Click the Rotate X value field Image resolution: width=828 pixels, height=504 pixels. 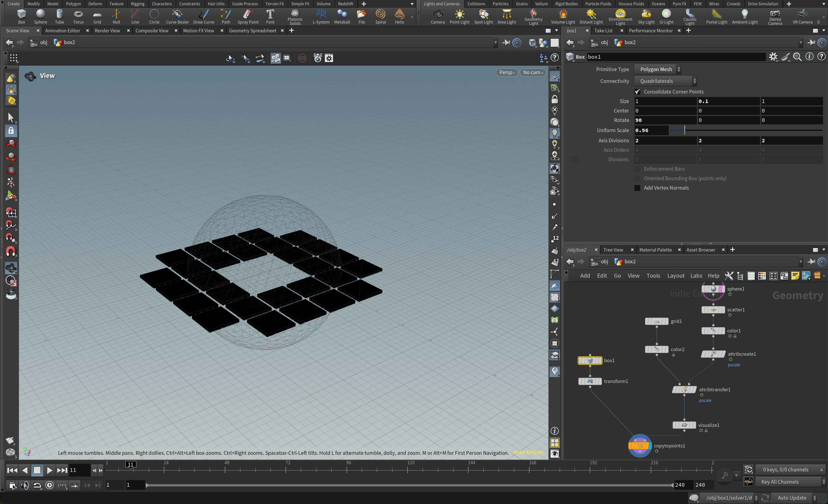pos(665,120)
